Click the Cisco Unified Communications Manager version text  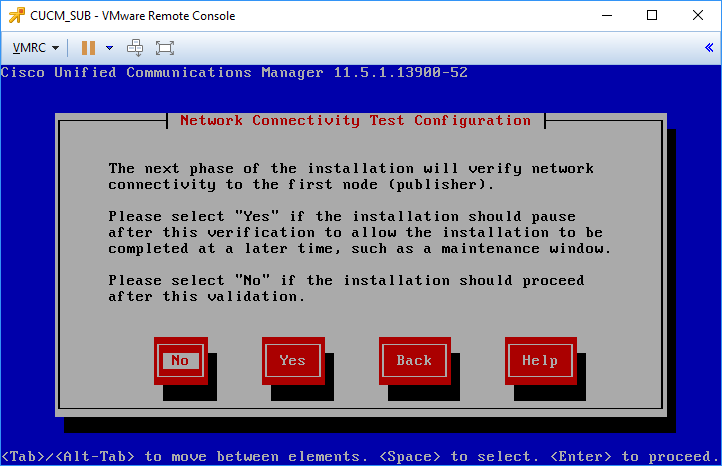coord(234,72)
